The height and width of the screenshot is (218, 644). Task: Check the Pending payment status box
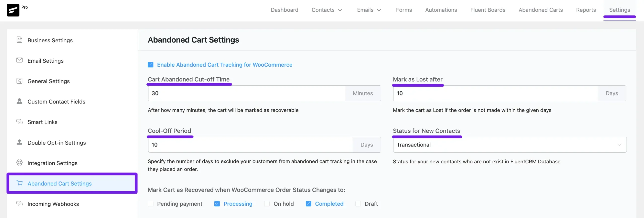pyautogui.click(x=151, y=204)
